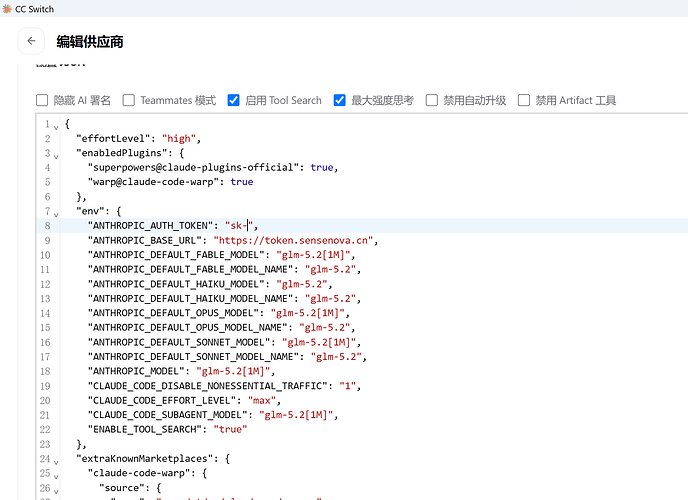Click the ENABLE_TOOL_SEARCH value "true"
Image resolution: width=688 pixels, height=500 pixels.
click(230, 429)
